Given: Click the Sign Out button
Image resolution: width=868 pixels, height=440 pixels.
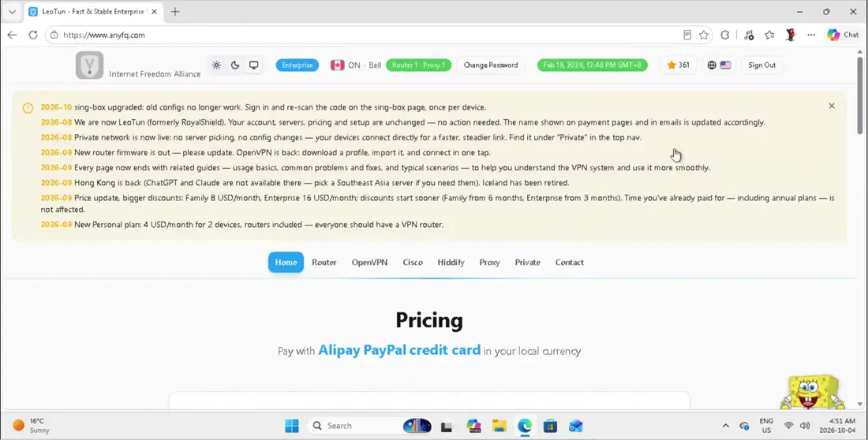Looking at the screenshot, I should [761, 65].
